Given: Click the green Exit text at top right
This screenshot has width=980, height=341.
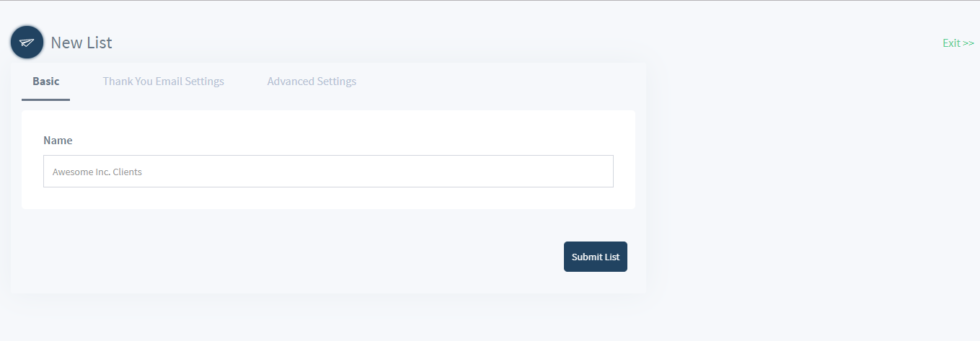Looking at the screenshot, I should click(958, 43).
